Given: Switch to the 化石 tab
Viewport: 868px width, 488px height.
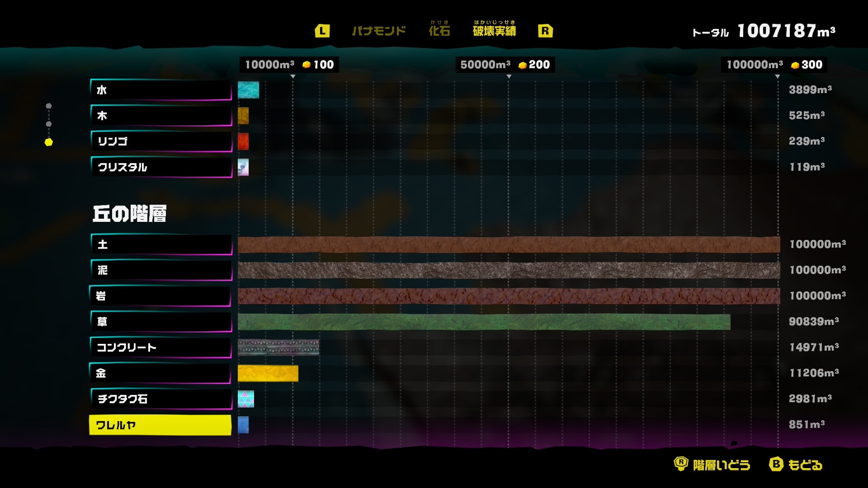Looking at the screenshot, I should [x=439, y=30].
